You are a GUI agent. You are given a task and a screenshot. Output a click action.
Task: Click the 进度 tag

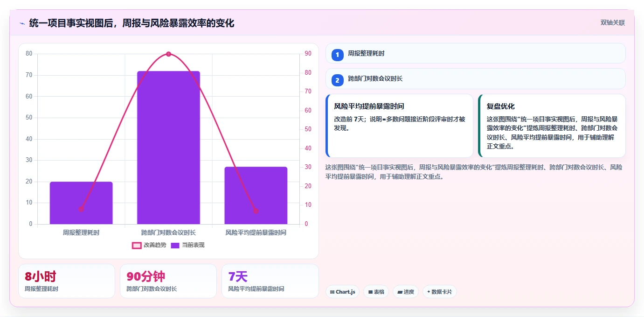pyautogui.click(x=406, y=292)
